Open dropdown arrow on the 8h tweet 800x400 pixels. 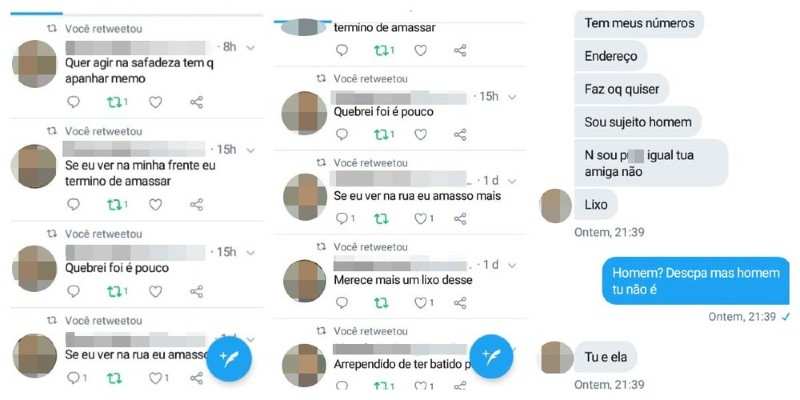pyautogui.click(x=250, y=47)
